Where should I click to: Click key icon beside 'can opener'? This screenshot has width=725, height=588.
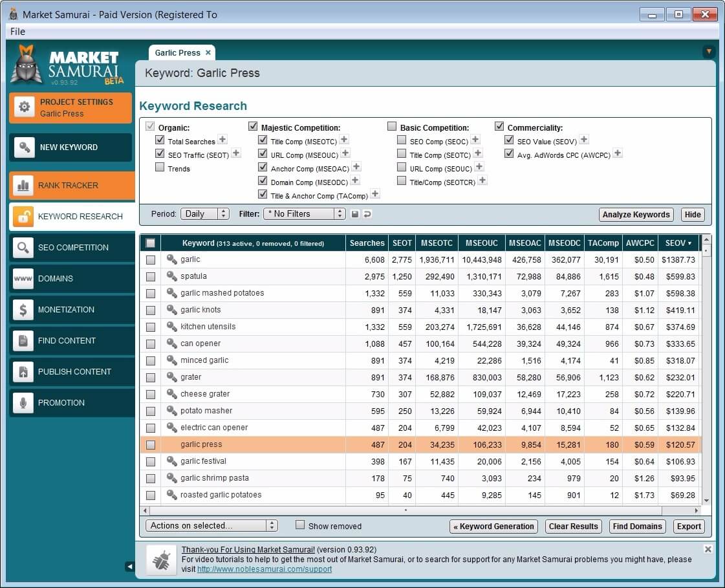(171, 343)
